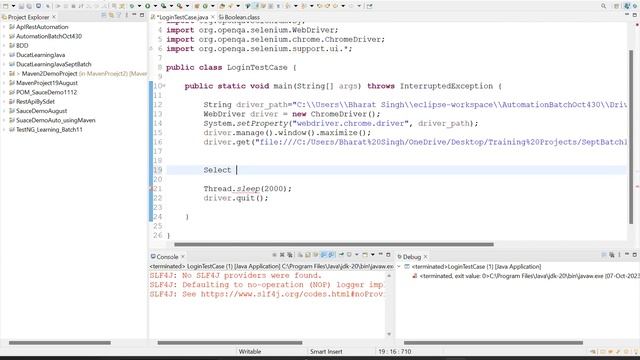
Task: Open Project Explorer view menu
Action: [127, 16]
